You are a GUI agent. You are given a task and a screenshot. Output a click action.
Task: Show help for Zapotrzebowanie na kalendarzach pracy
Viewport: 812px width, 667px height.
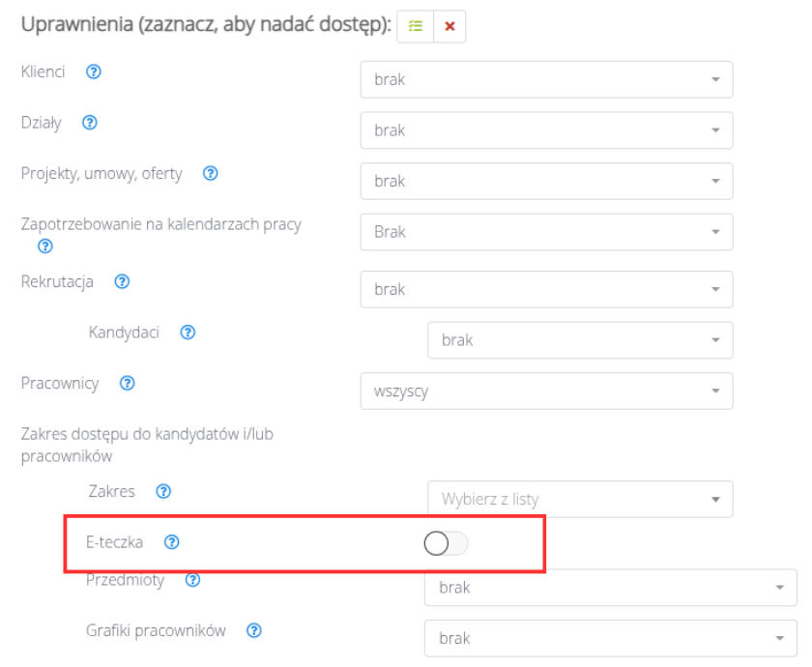pos(45,246)
